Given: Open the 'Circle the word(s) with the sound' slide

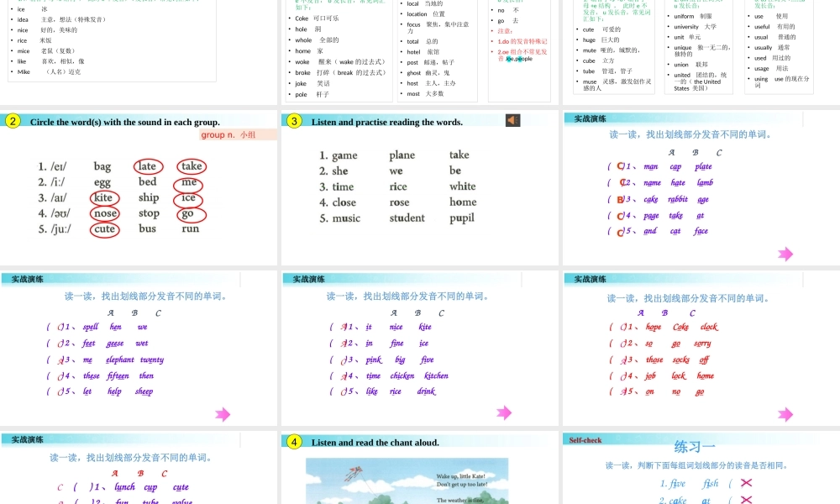Looking at the screenshot, I should pyautogui.click(x=139, y=188).
